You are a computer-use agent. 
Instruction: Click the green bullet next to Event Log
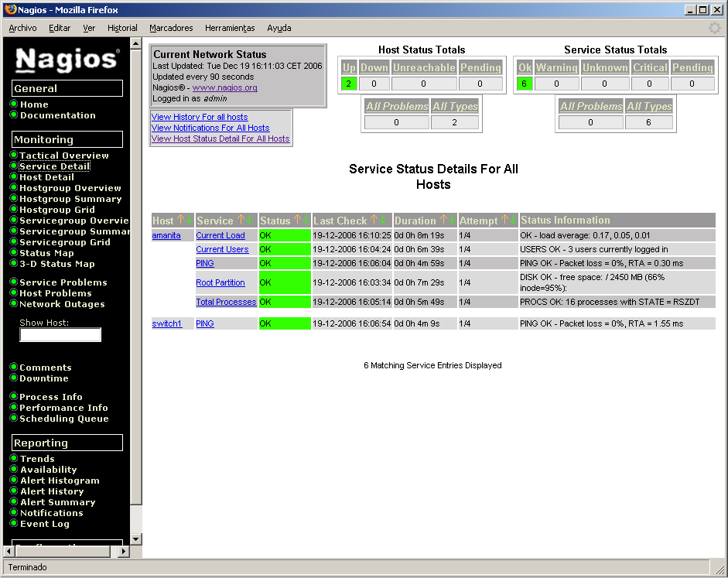[x=14, y=523]
